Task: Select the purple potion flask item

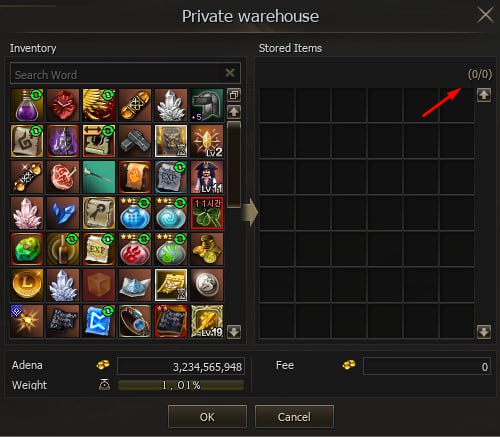Action: tap(27, 105)
